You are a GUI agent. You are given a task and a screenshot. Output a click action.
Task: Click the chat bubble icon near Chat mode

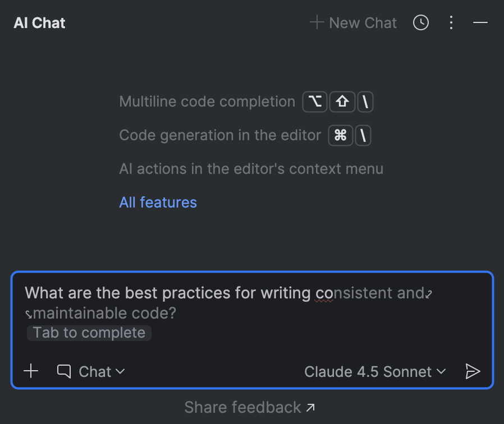click(x=63, y=371)
